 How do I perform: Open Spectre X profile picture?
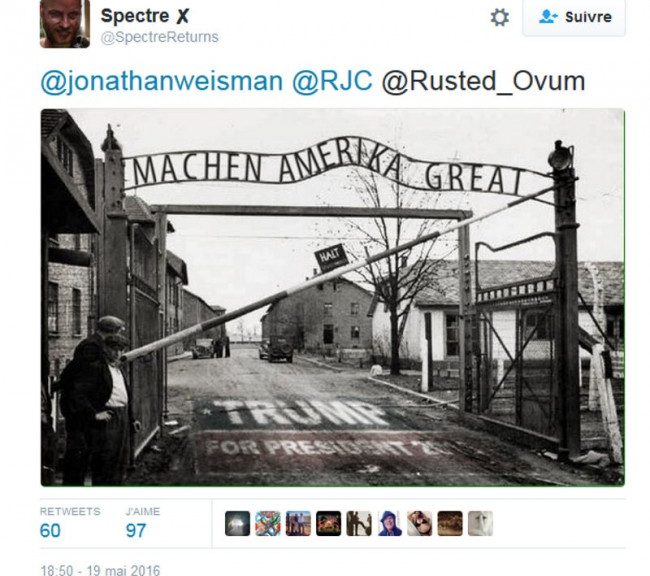[x=65, y=24]
